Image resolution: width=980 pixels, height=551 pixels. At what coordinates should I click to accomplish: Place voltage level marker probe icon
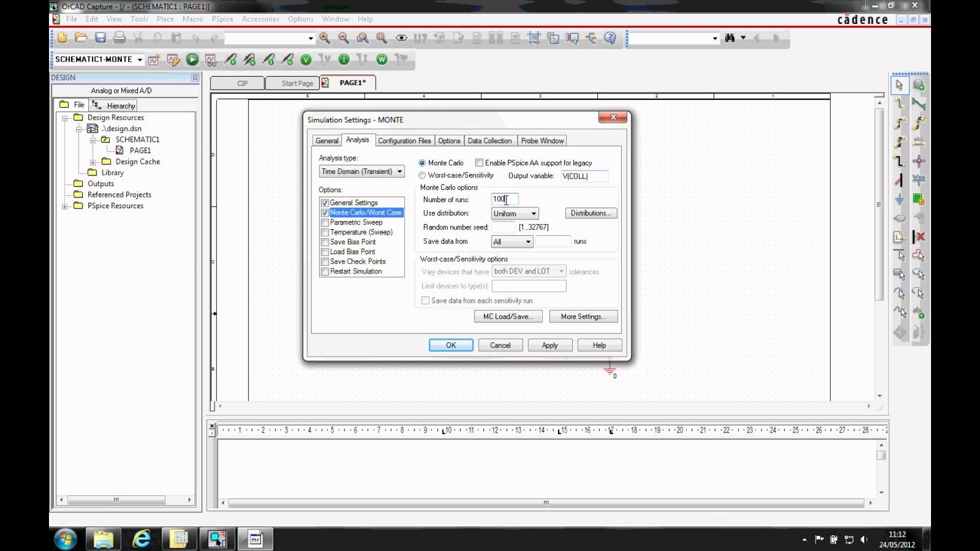[230, 59]
